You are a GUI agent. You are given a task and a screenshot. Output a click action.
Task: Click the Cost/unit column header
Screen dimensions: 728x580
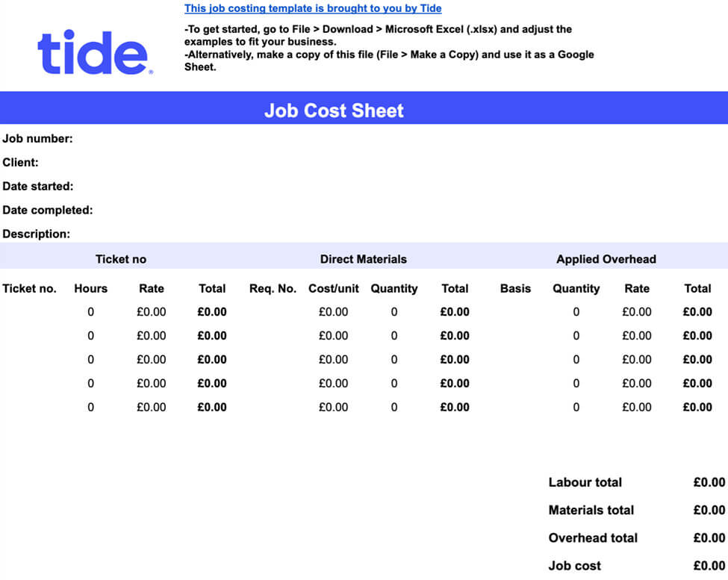click(333, 288)
